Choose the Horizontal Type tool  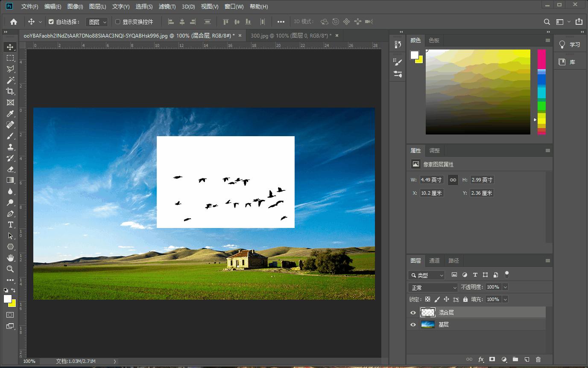point(10,225)
